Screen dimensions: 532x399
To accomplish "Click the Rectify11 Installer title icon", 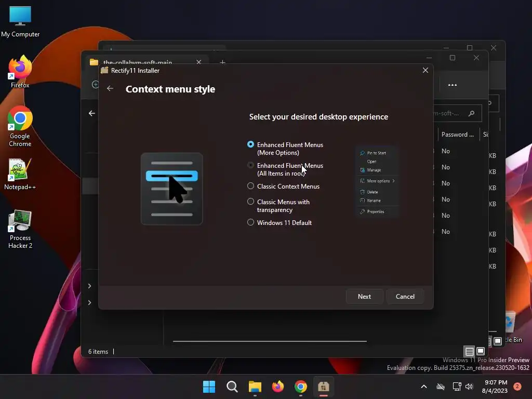I will coord(104,70).
